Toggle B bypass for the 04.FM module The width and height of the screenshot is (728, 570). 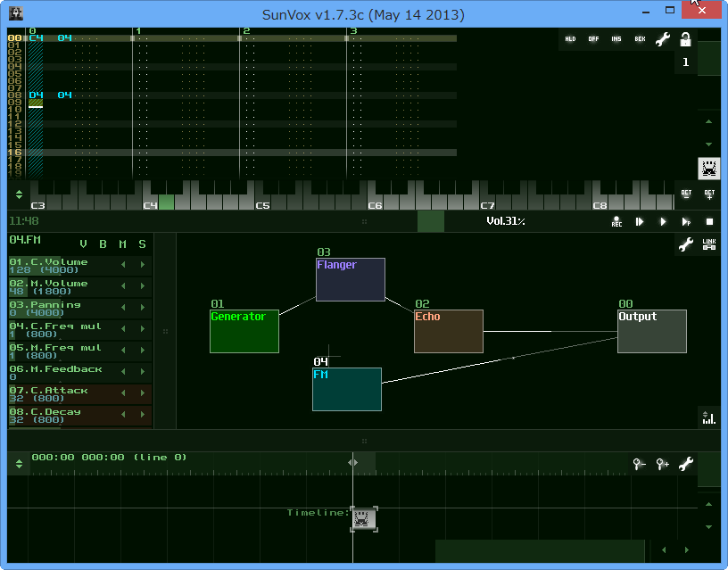point(103,244)
